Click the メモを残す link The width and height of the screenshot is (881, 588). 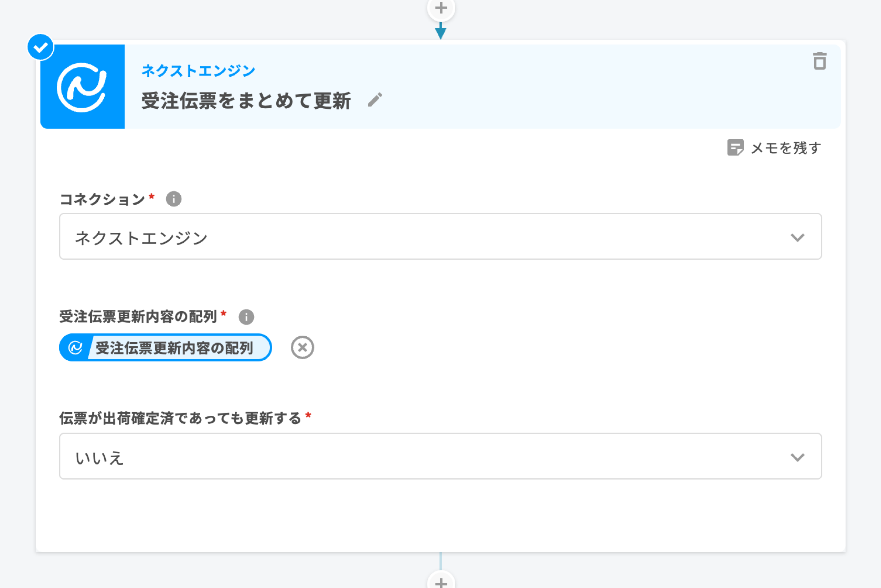point(786,148)
